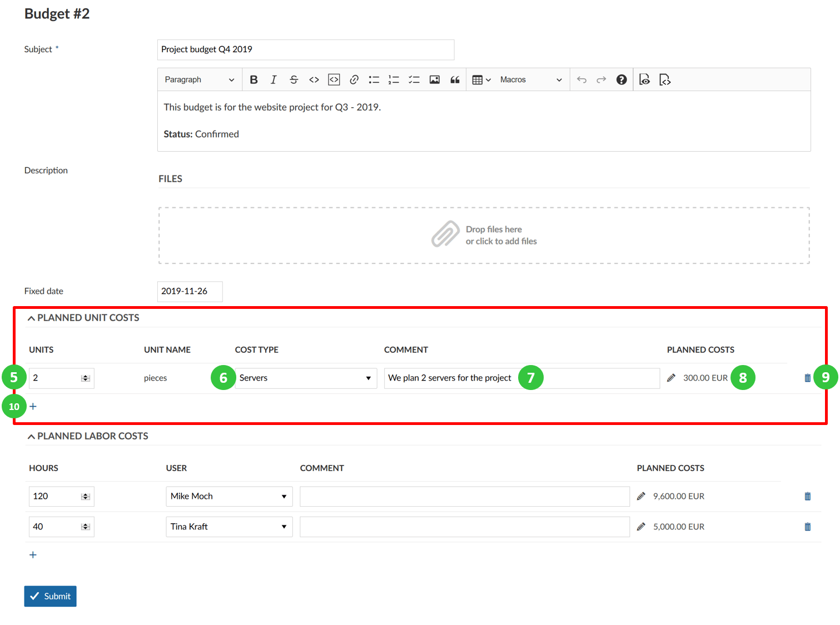Viewport: 840px width, 625px height.
Task: Click the Submit button
Action: pos(50,596)
